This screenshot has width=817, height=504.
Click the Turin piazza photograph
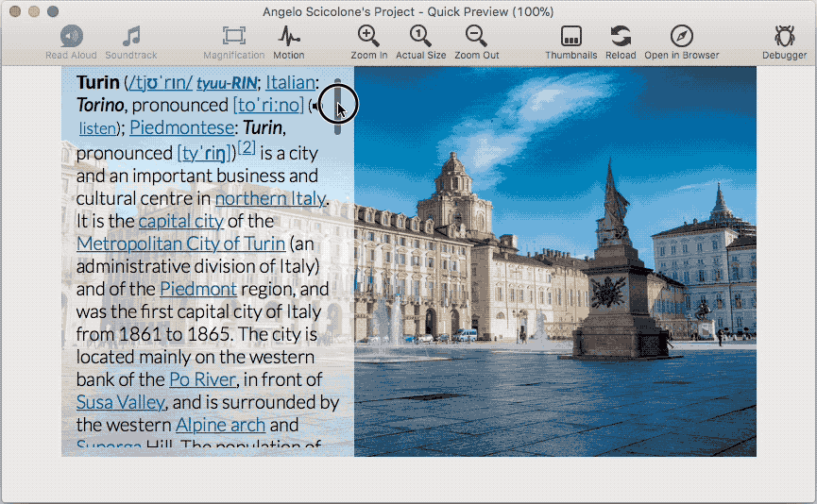pyautogui.click(x=555, y=261)
